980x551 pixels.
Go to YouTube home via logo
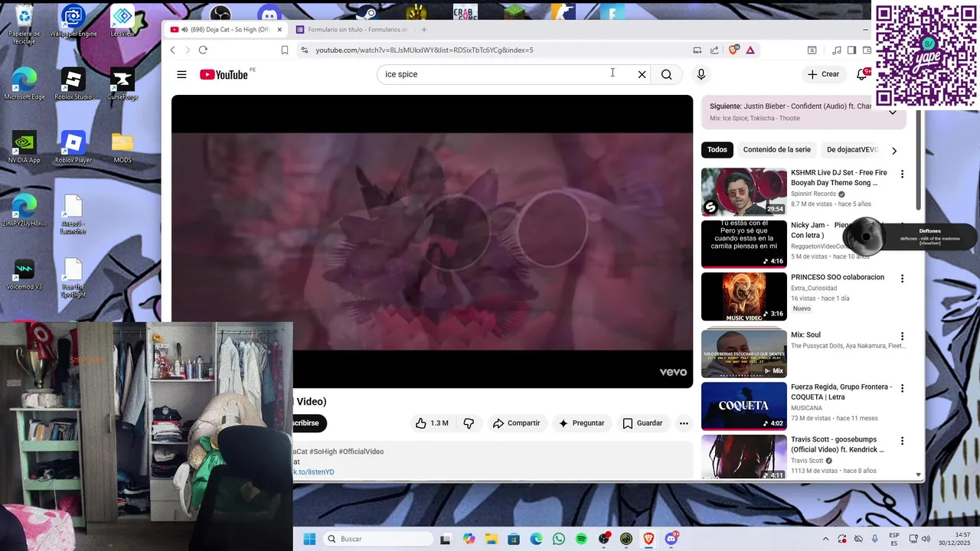pyautogui.click(x=224, y=74)
